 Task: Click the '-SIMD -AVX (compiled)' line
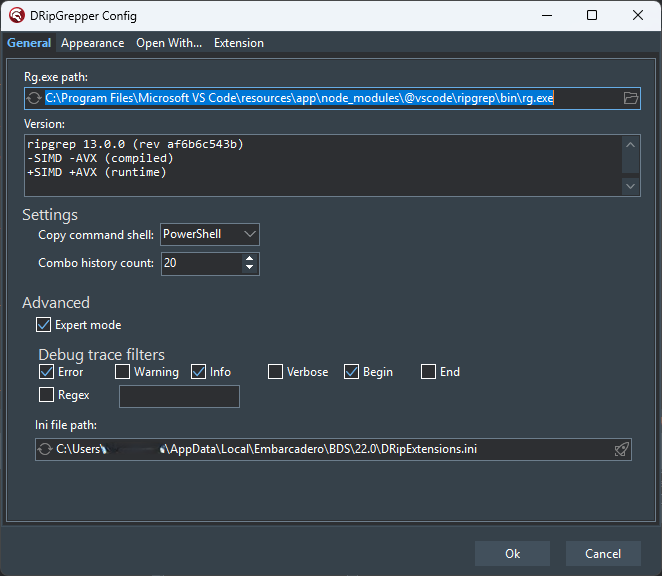pyautogui.click(x=100, y=158)
